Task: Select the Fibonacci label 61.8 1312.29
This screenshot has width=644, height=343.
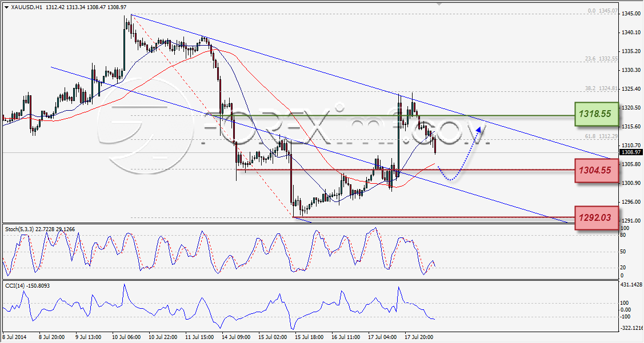Action: (601, 136)
